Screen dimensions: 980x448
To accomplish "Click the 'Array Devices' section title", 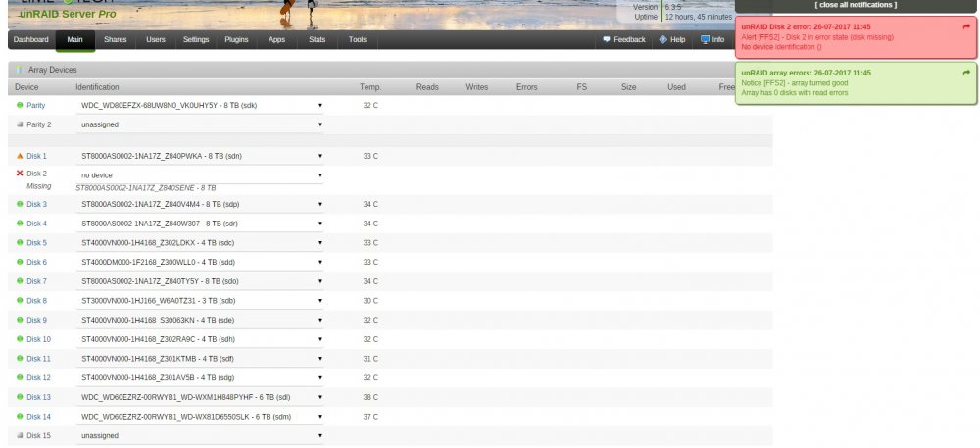I will (x=53, y=70).
